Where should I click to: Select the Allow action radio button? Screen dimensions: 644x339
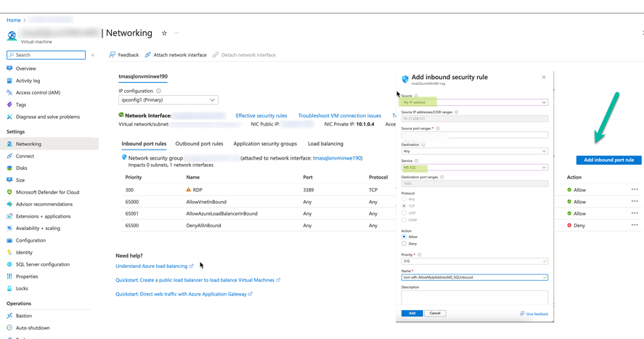point(404,237)
